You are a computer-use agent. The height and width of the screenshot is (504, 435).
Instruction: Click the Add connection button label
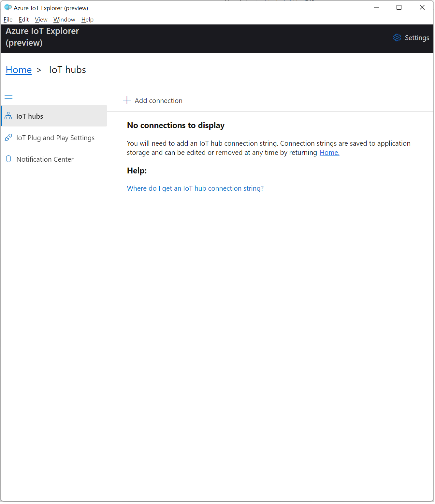point(158,101)
